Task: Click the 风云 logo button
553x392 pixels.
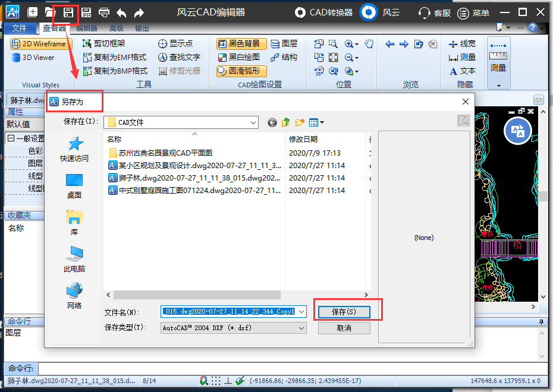Action: tap(369, 12)
